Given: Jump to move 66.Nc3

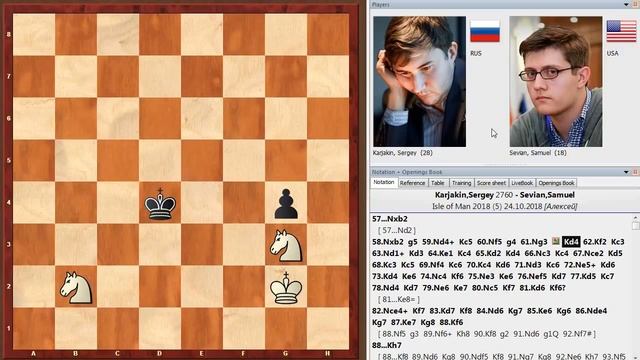Looking at the screenshot, I should (x=538, y=253).
